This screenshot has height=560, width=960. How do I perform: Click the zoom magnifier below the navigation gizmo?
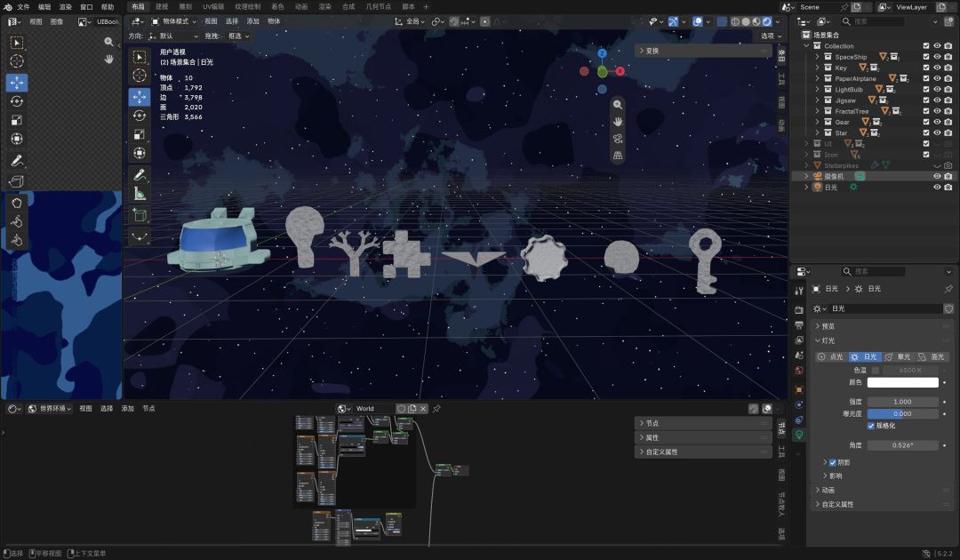618,105
